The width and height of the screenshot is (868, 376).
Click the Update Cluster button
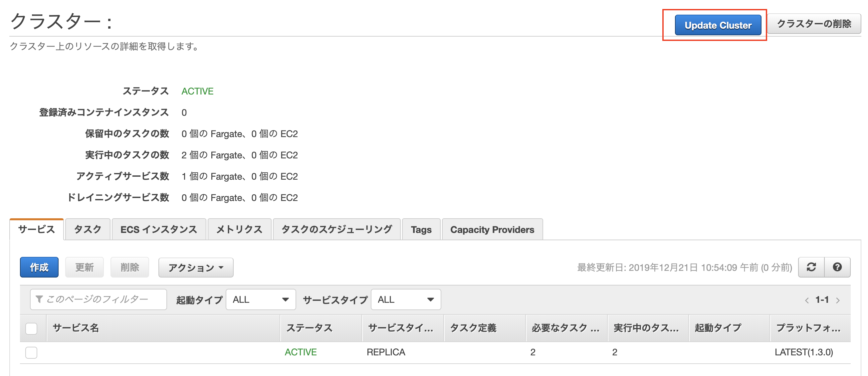click(718, 25)
